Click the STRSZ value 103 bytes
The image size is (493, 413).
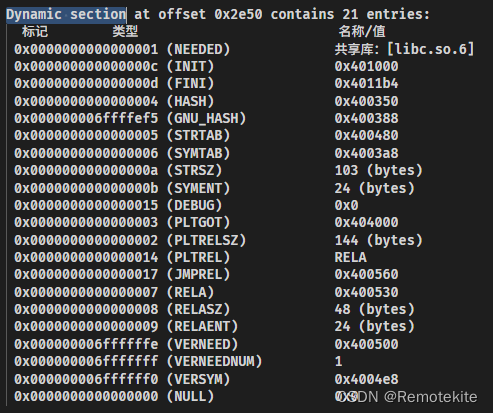click(378, 171)
